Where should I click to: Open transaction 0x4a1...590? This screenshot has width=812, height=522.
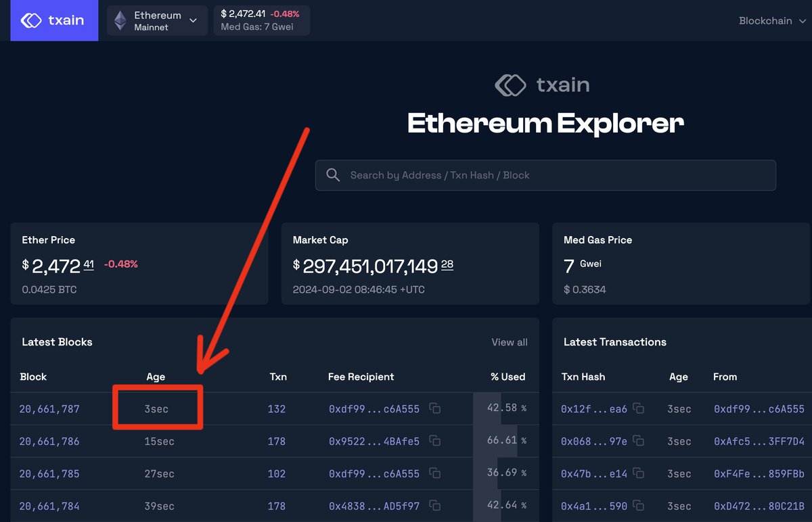pos(594,506)
